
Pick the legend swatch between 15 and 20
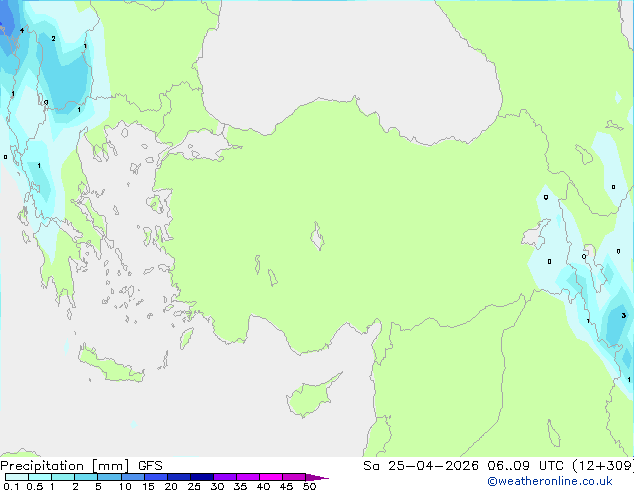156,477
